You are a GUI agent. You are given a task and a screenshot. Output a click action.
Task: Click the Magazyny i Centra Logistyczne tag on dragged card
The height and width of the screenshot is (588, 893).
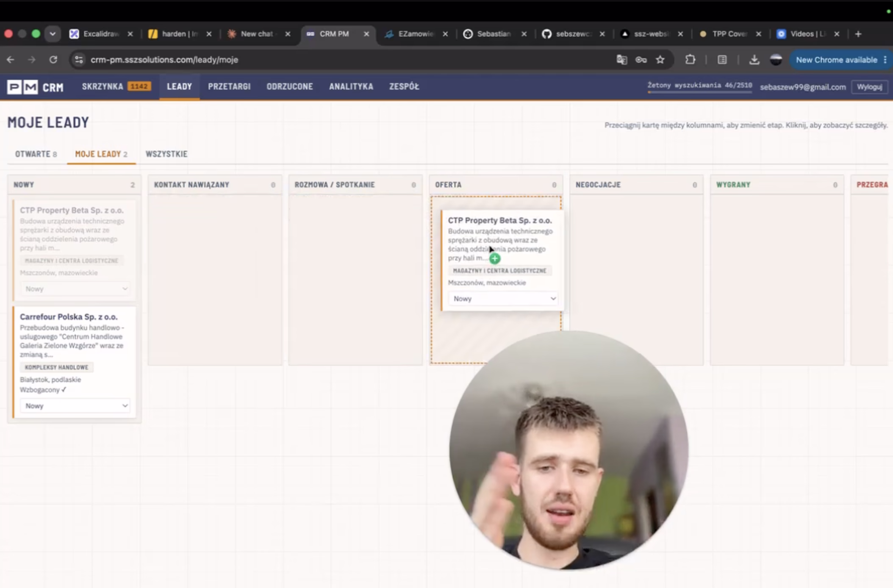[500, 271]
